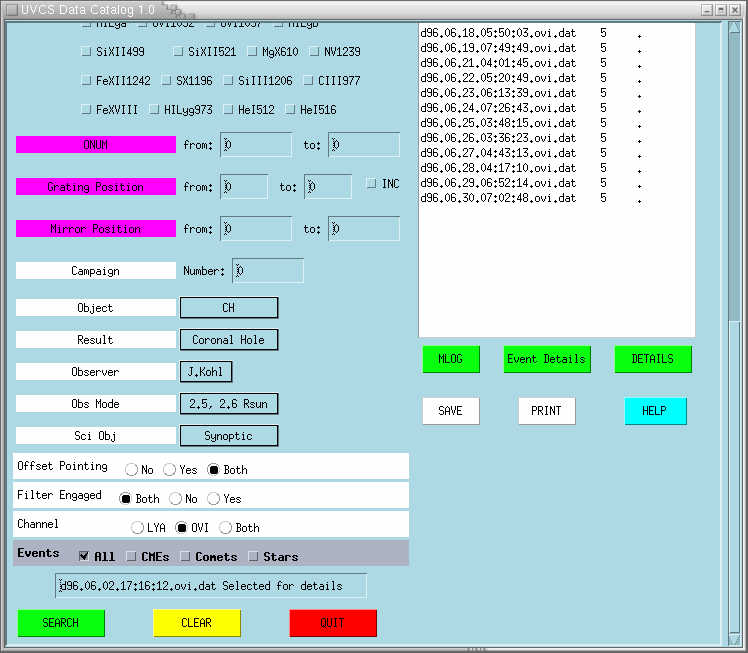The height and width of the screenshot is (653, 748).
Task: Click the magenta Grating Position label
Action: click(x=96, y=187)
